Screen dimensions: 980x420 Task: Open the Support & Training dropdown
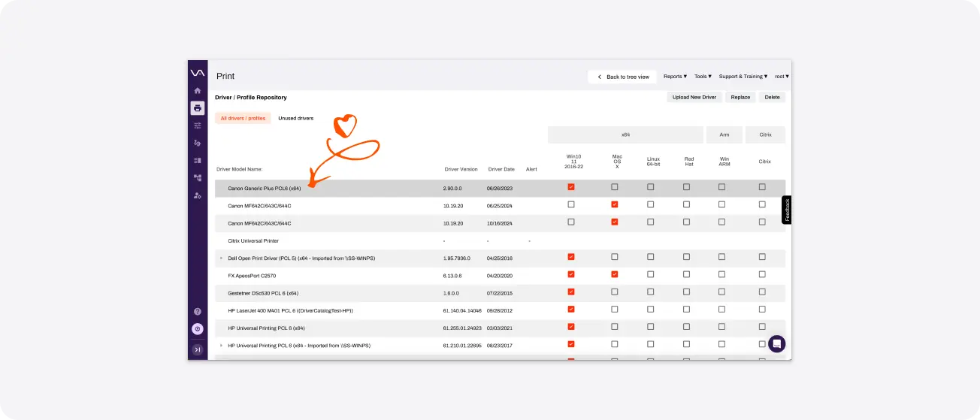click(x=744, y=77)
